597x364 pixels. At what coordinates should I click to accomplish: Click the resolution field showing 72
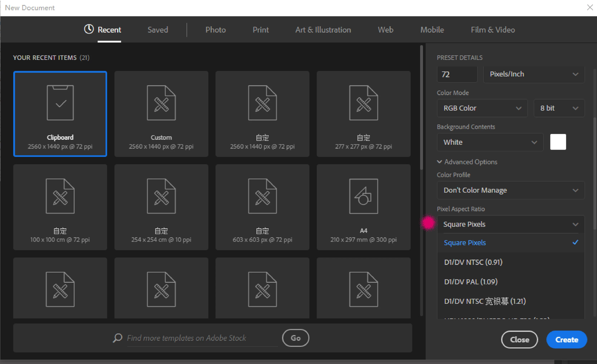[457, 74]
